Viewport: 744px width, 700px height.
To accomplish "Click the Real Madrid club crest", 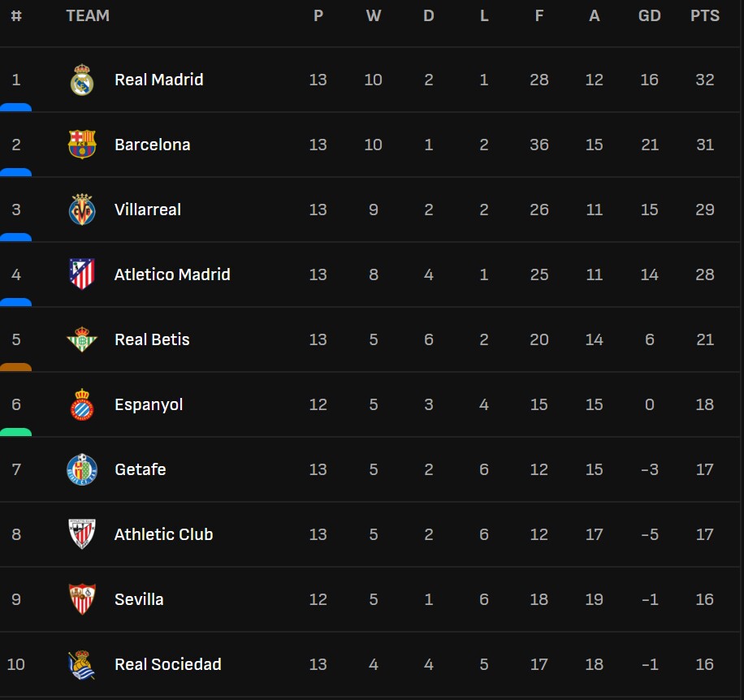I will click(82, 80).
